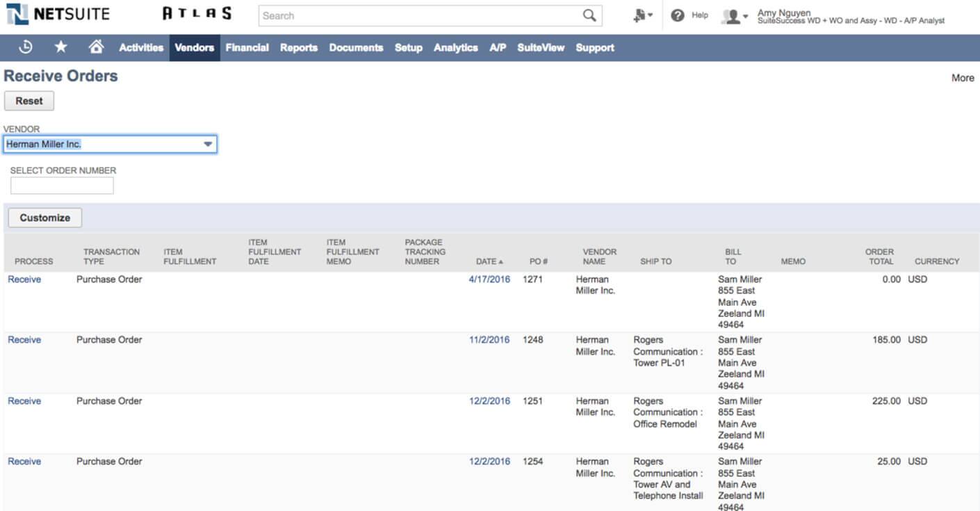Click the Bill To column header
The height and width of the screenshot is (511, 980).
(x=733, y=257)
